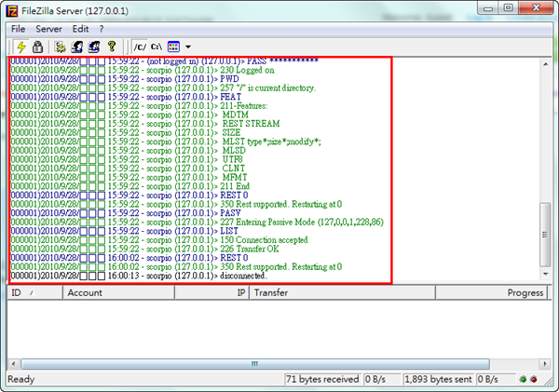The height and width of the screenshot is (392, 559).
Task: Switch to C:\ path display format
Action: point(157,46)
